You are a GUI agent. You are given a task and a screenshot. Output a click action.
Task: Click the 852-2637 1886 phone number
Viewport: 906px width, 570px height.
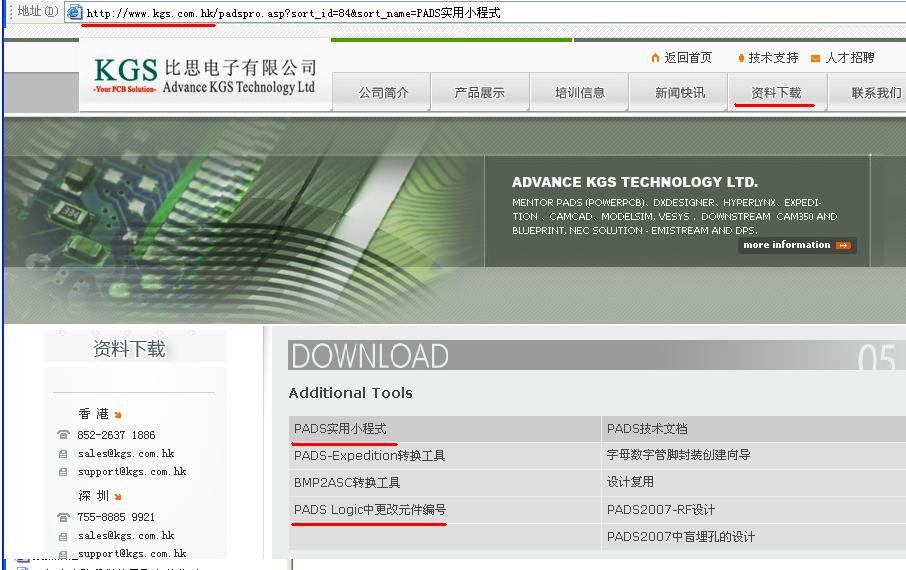pos(116,435)
